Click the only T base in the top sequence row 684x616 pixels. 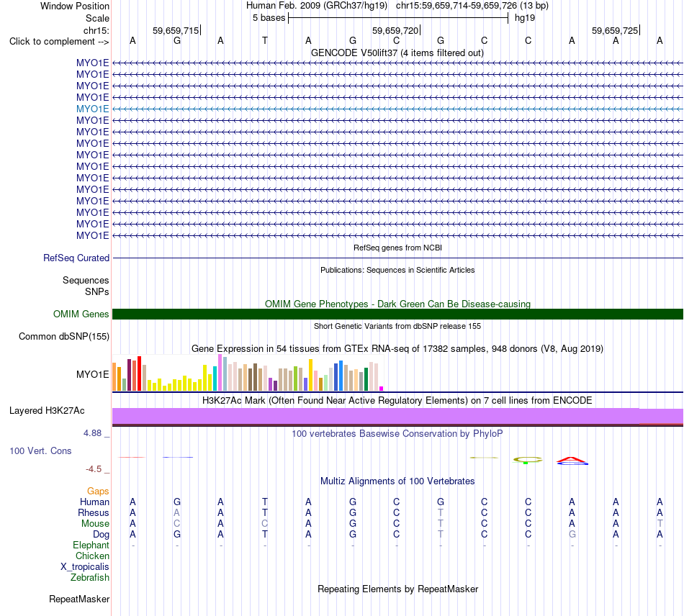pos(265,41)
